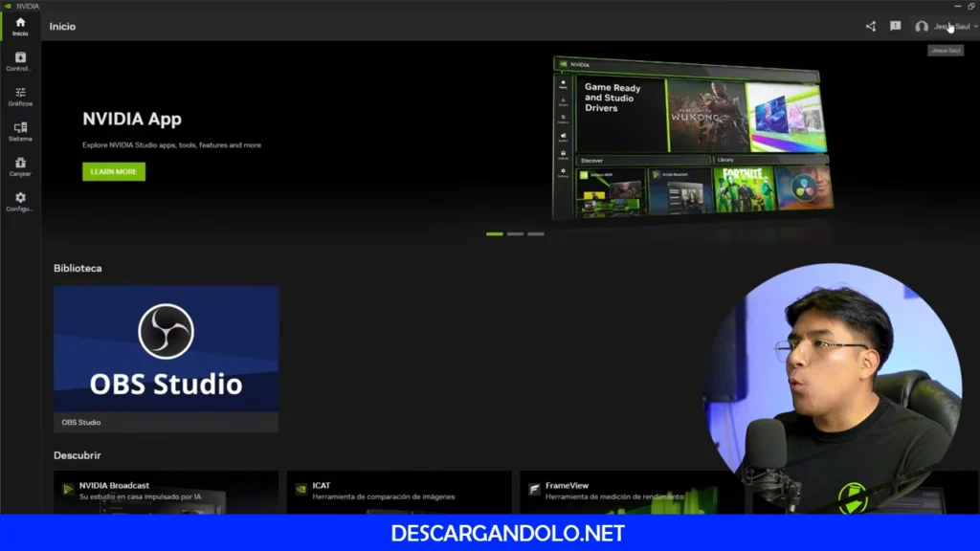
Task: Select the second carousel indicator dot
Action: [514, 232]
